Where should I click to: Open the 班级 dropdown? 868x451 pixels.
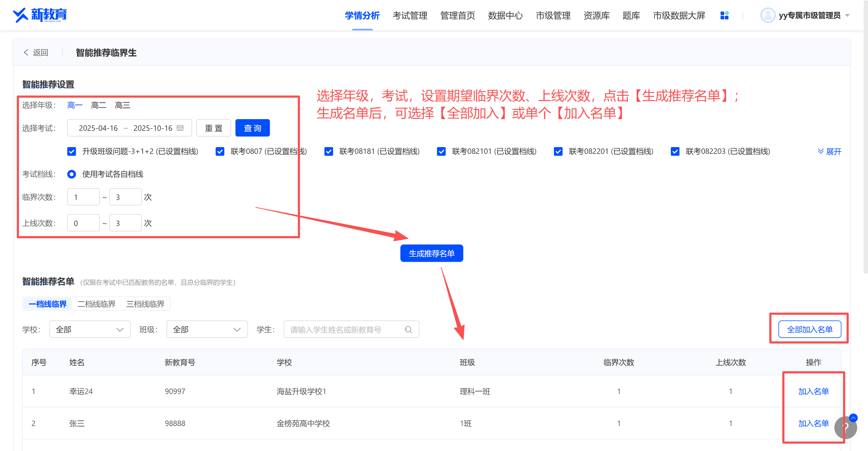(x=207, y=329)
